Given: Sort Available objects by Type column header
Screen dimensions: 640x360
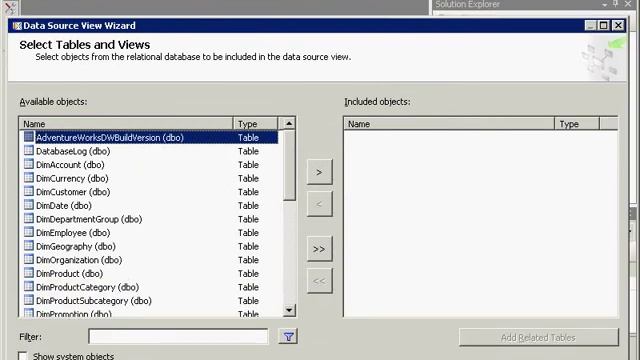Looking at the screenshot, I should (256, 124).
